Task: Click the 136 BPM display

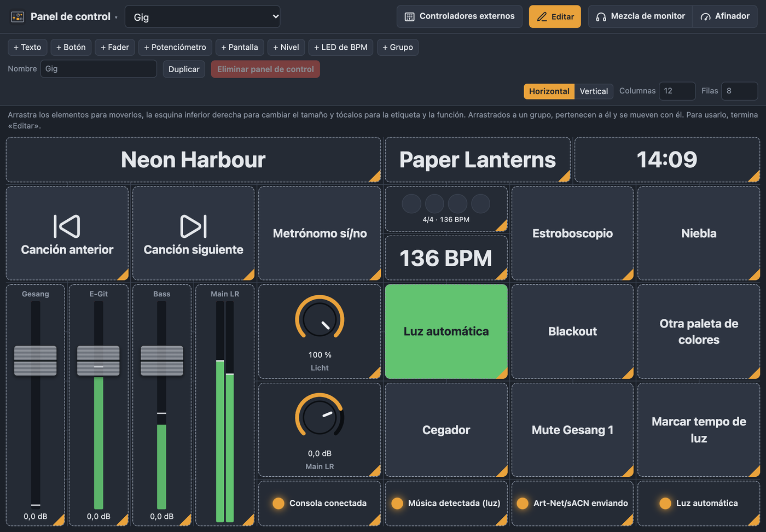Action: point(446,258)
